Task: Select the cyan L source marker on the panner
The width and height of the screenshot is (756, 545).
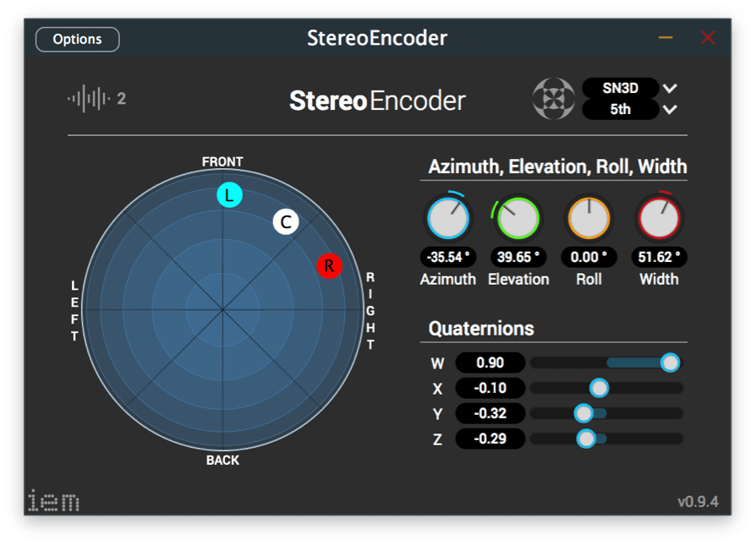Action: tap(228, 195)
